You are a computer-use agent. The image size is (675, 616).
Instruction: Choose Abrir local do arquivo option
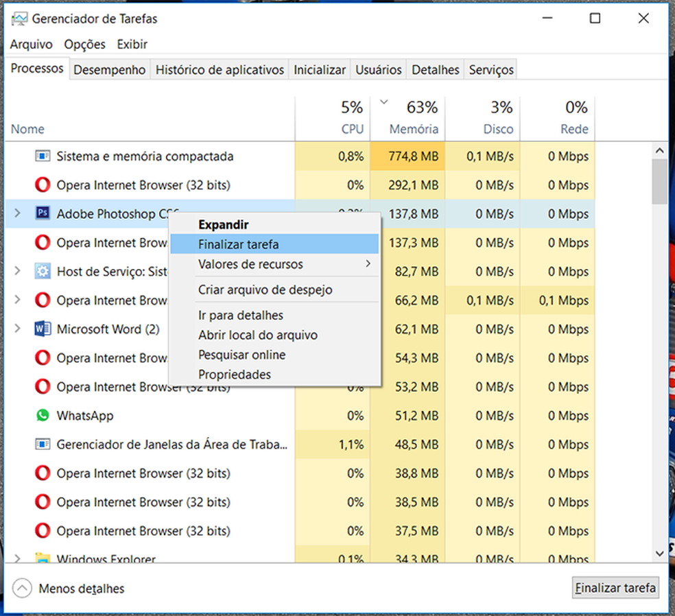click(x=257, y=335)
